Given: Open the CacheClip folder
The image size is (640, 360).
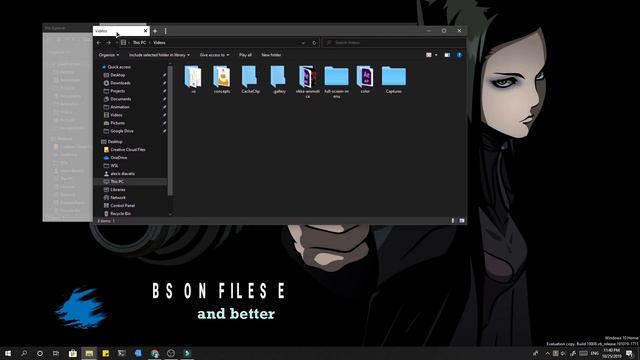Looking at the screenshot, I should (x=250, y=80).
